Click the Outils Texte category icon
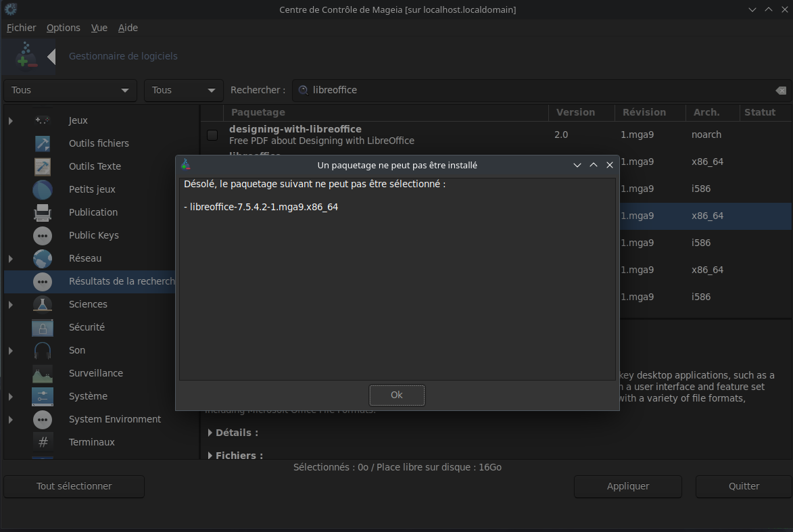This screenshot has width=793, height=532. click(43, 166)
